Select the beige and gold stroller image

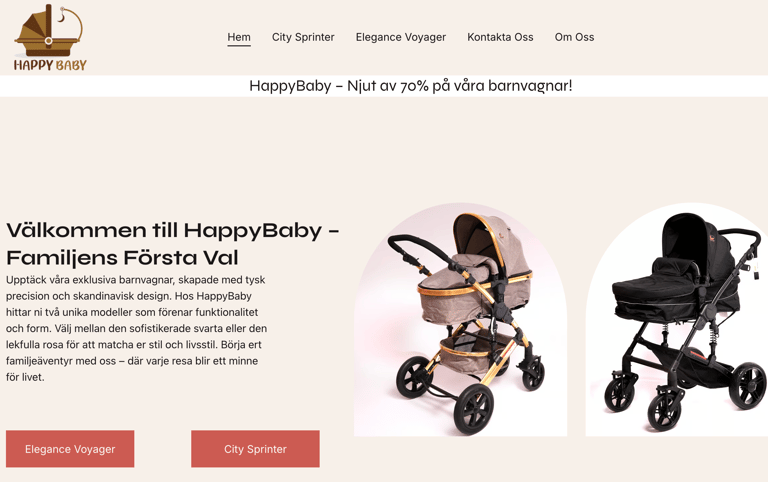click(460, 319)
